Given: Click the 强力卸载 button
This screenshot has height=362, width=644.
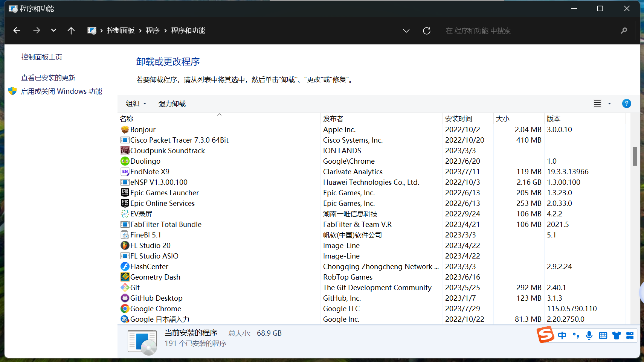Looking at the screenshot, I should click(172, 103).
